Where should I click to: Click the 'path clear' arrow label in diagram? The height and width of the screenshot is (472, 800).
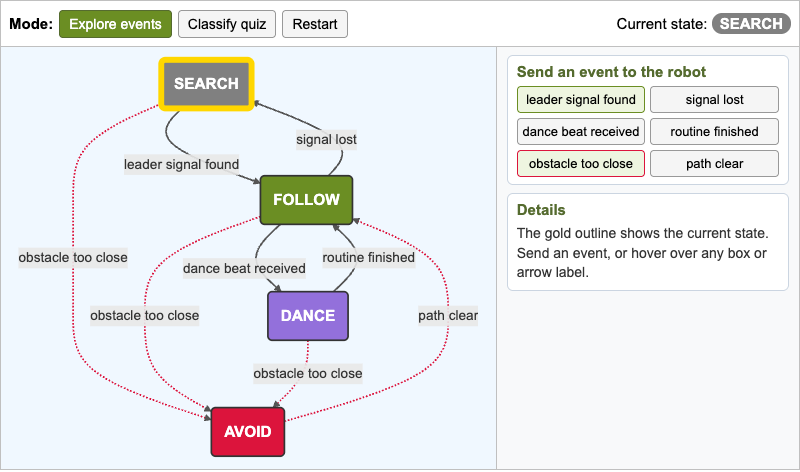coord(448,315)
